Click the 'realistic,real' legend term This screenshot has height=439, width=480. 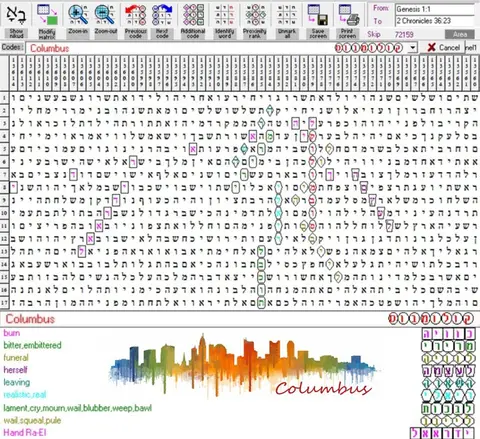pyautogui.click(x=25, y=395)
